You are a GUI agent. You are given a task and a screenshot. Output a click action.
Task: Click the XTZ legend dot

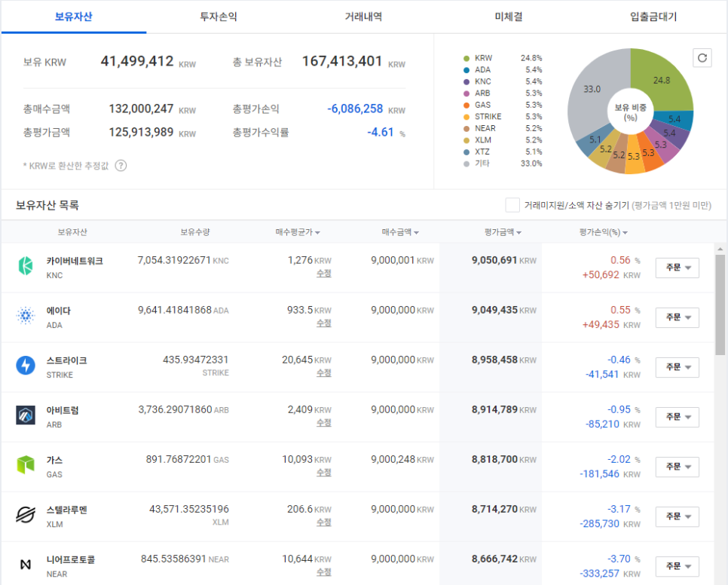coord(466,152)
